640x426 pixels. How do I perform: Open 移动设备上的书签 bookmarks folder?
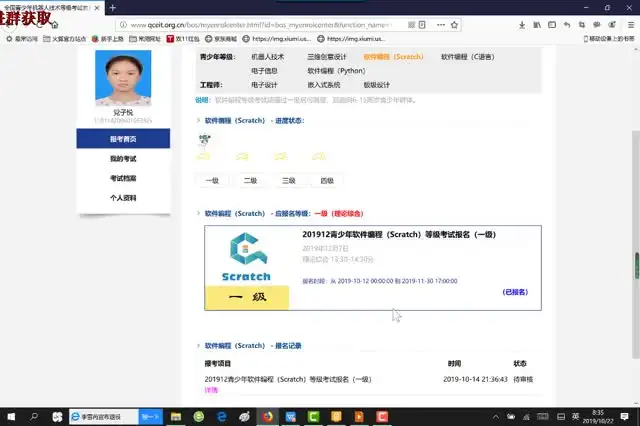pos(609,39)
